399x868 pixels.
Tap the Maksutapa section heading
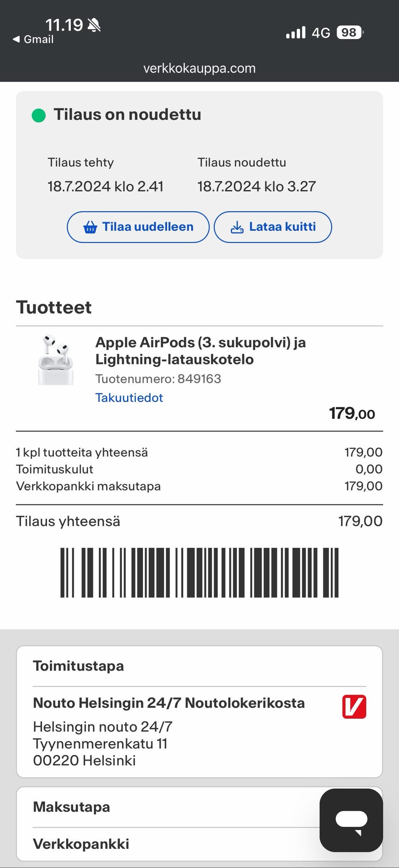click(x=71, y=807)
